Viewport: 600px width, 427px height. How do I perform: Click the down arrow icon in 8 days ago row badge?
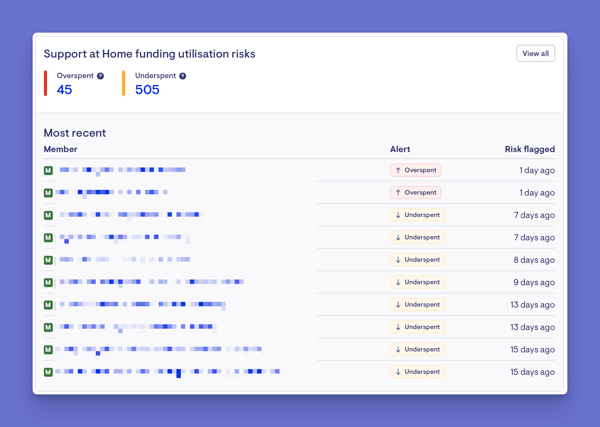(x=398, y=260)
